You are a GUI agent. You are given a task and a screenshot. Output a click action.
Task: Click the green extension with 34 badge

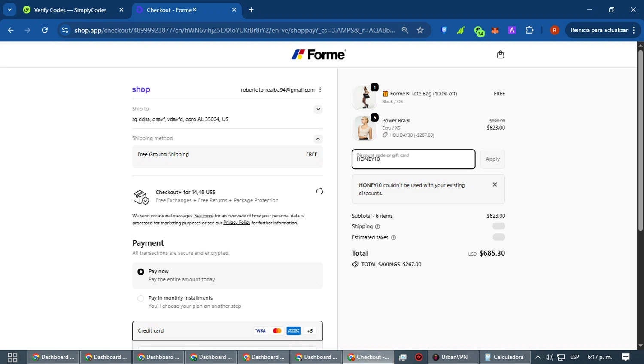478,31
